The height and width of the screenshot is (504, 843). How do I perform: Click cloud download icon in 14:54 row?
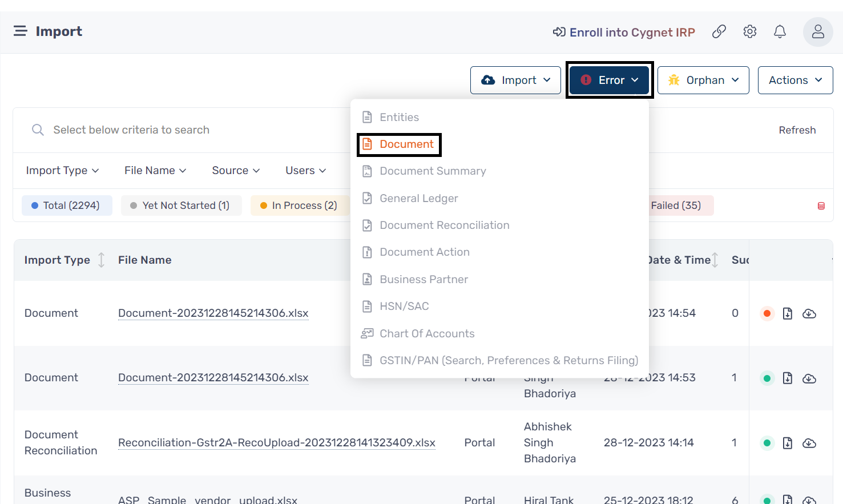tap(809, 313)
